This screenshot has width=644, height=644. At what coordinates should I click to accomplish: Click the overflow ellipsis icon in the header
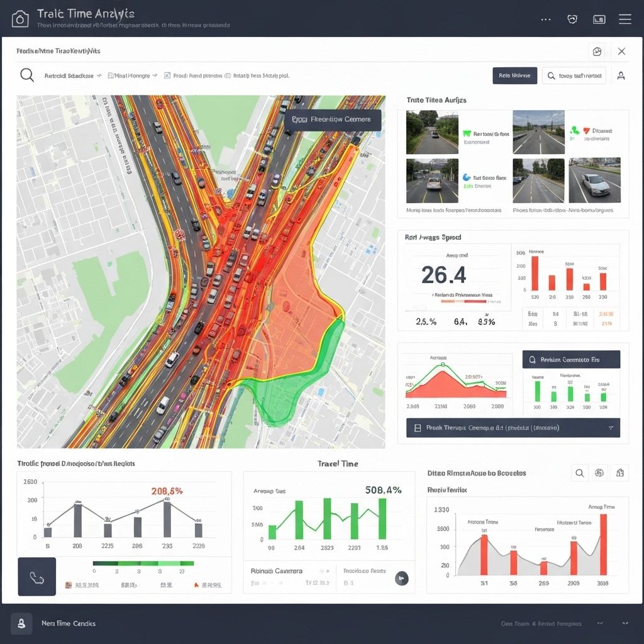pos(546,19)
